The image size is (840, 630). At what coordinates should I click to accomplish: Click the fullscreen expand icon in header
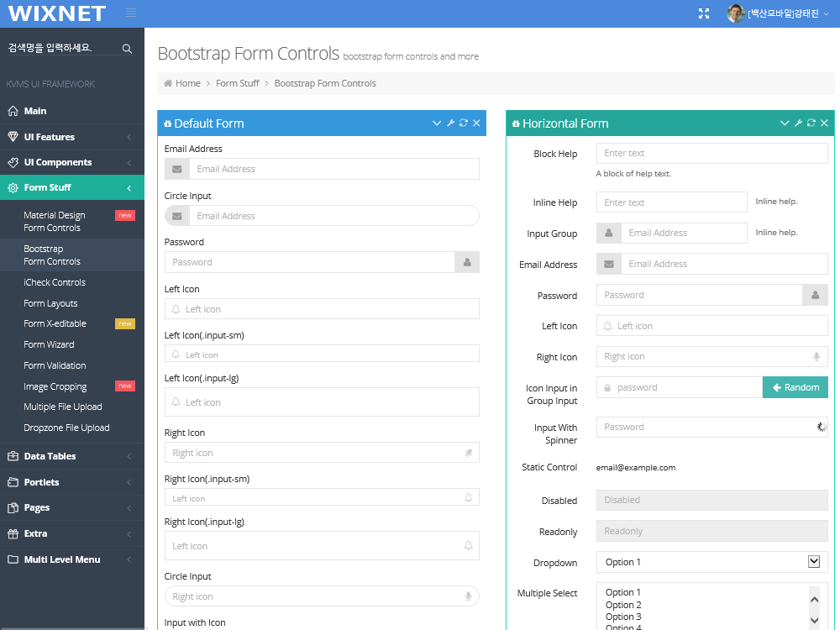[704, 13]
